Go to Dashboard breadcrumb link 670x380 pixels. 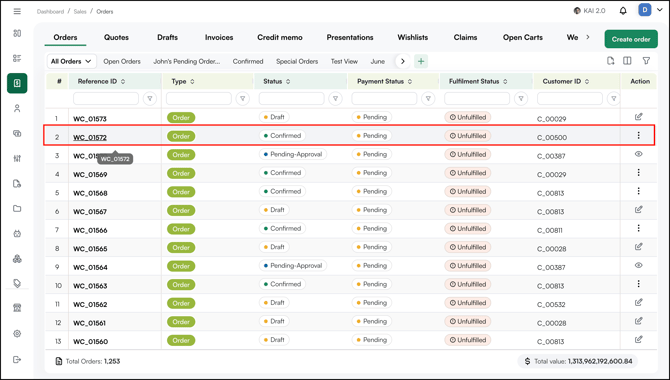click(x=50, y=12)
